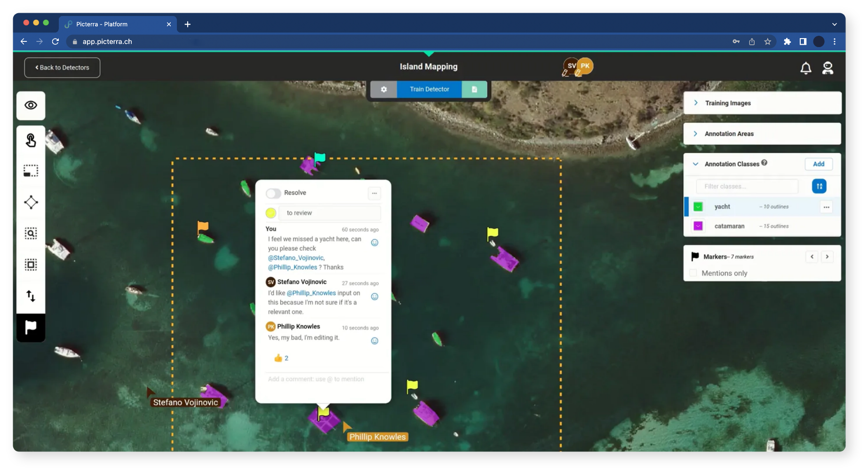Image resolution: width=868 pixels, height=474 pixels.
Task: Click the sort classes icon button
Action: click(x=819, y=186)
